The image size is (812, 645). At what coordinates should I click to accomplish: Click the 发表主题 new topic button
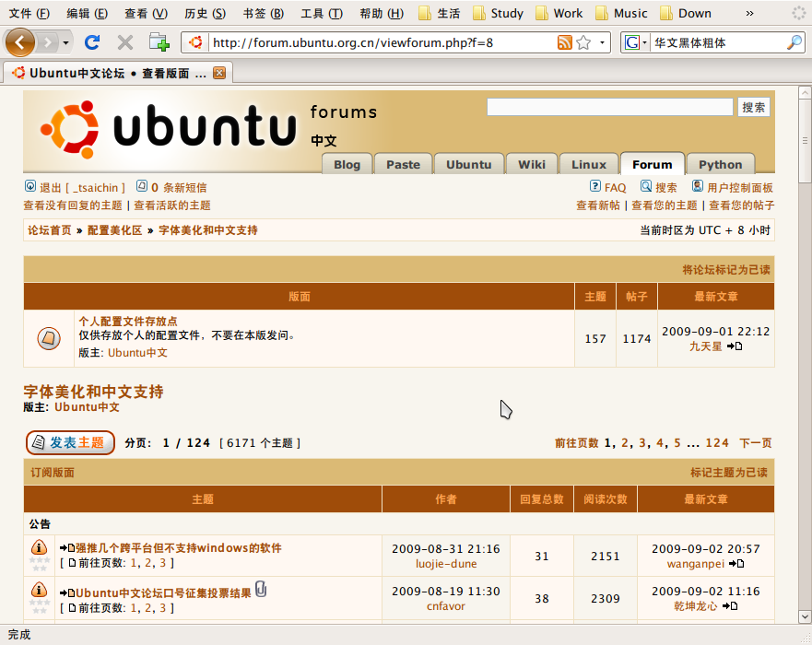click(x=70, y=442)
